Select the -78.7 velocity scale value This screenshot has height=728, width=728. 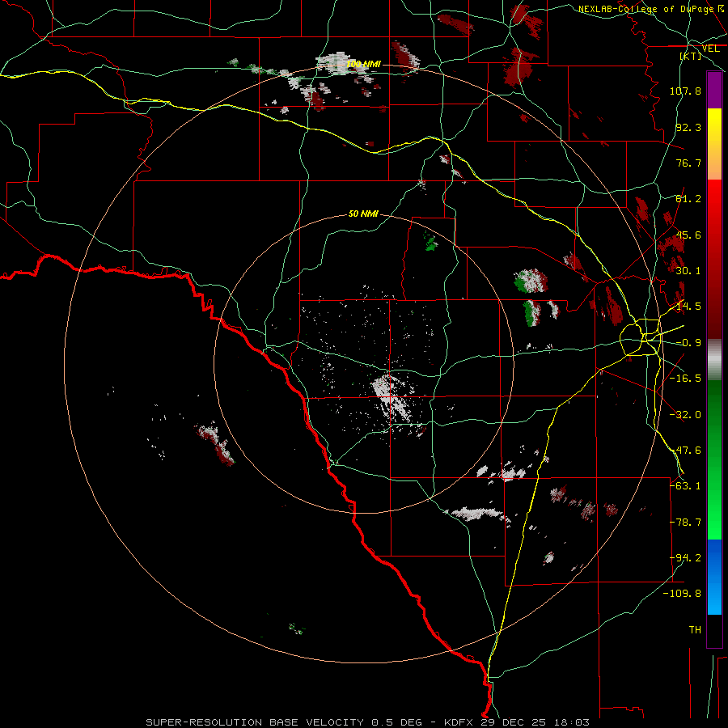[685, 523]
